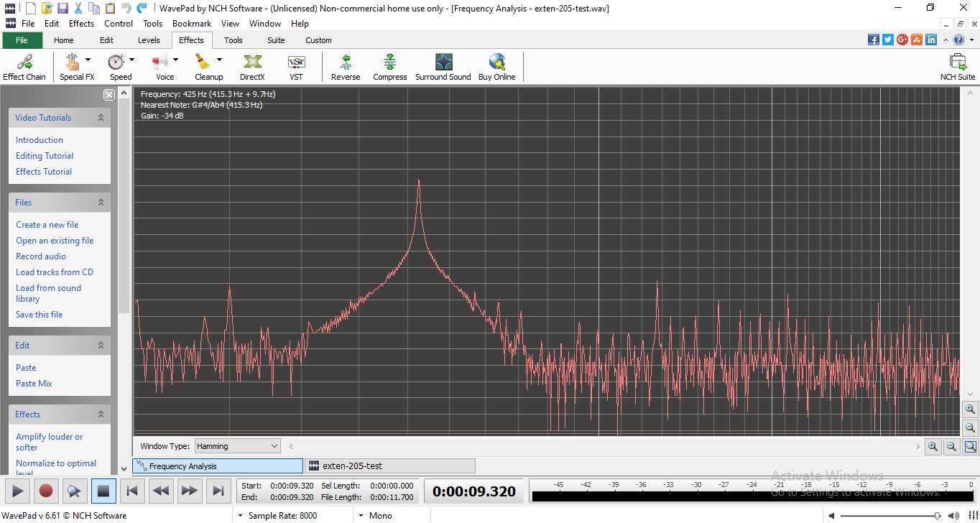Viewport: 980px width, 523px height.
Task: Adjust the volume slider
Action: (x=937, y=516)
